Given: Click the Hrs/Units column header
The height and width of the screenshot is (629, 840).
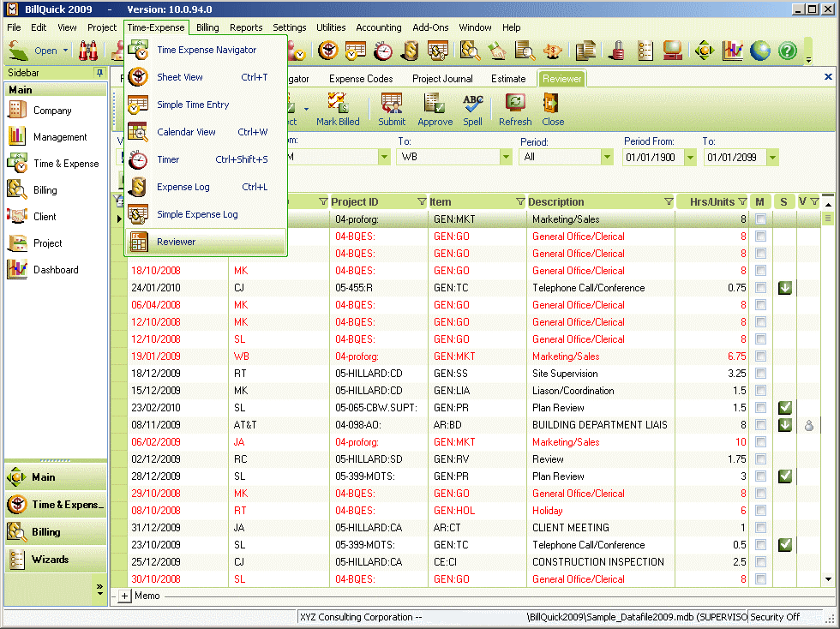Looking at the screenshot, I should coord(712,202).
